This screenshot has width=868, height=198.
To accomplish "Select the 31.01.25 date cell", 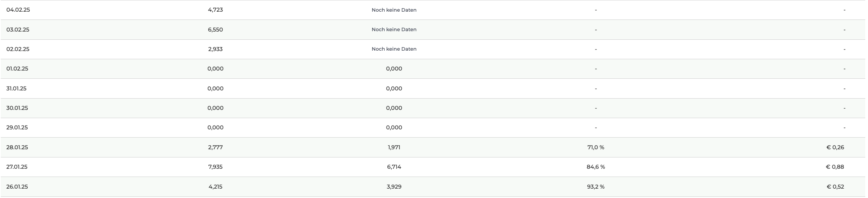I will [16, 88].
